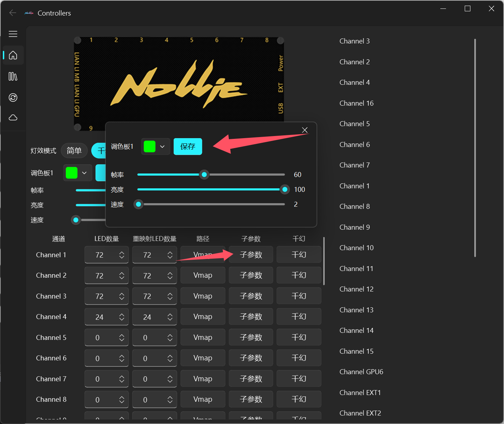Click Channel 5 remapped LED stepper arrows
This screenshot has height=424, width=504.
pyautogui.click(x=170, y=338)
